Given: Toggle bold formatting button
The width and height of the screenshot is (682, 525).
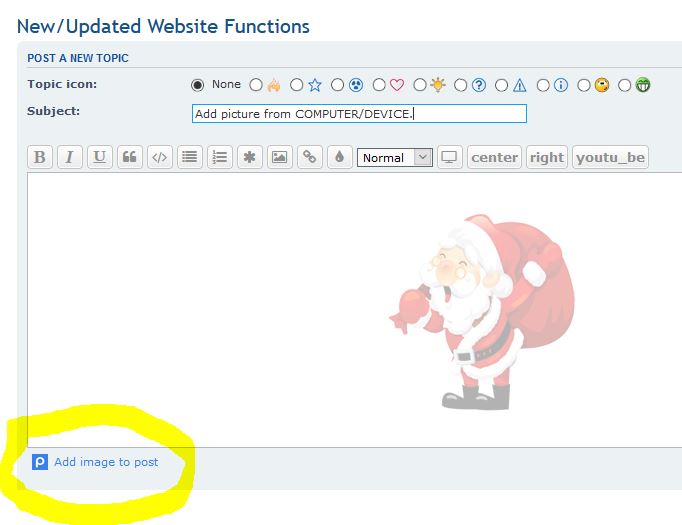Looking at the screenshot, I should tap(40, 157).
